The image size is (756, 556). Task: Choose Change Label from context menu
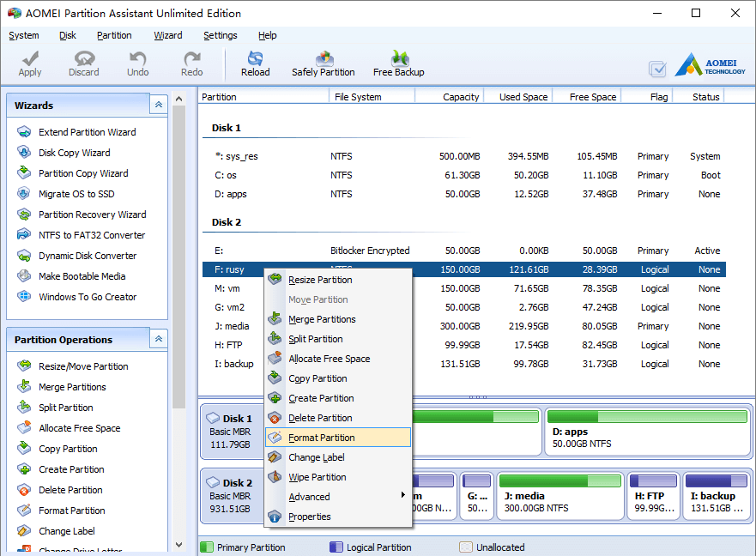(338, 457)
